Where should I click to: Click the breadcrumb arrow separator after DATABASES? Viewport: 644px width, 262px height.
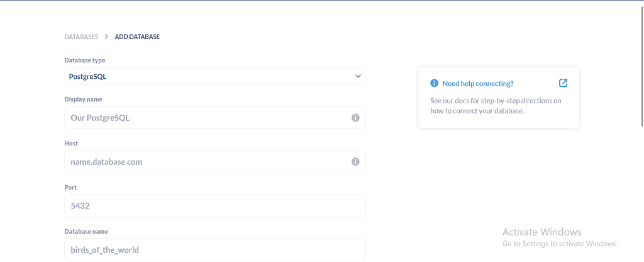click(106, 37)
